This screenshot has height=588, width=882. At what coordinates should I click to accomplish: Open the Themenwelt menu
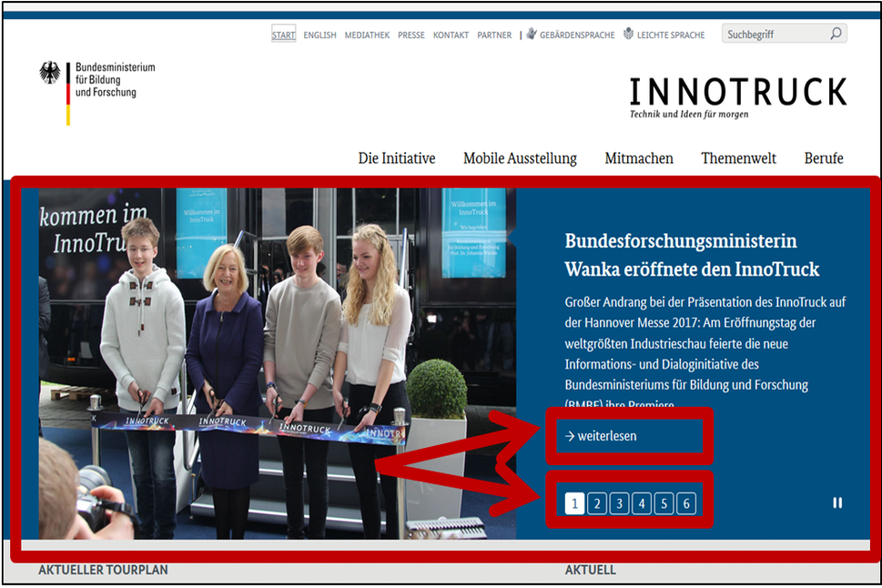[738, 158]
